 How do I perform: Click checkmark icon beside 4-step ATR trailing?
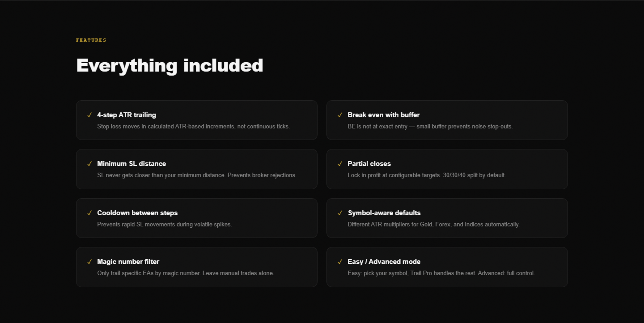pyautogui.click(x=89, y=115)
